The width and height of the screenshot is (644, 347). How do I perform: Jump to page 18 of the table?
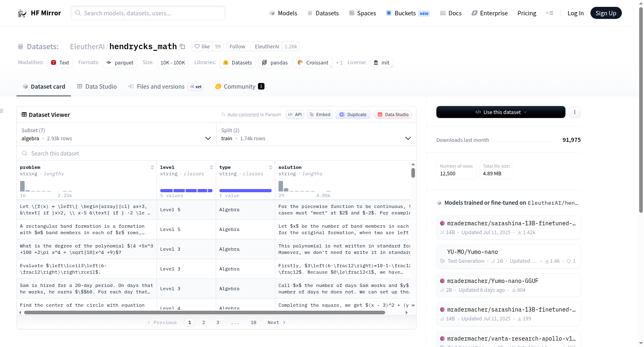[254, 322]
